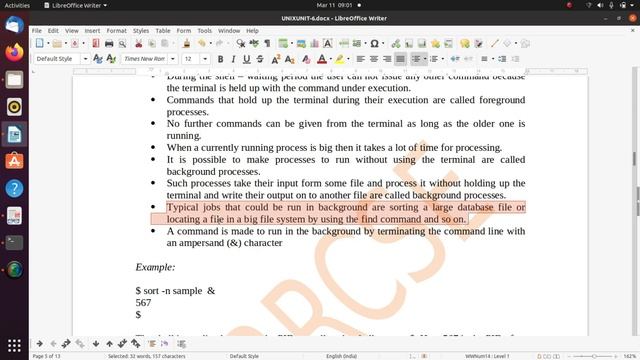Expand the numbered list style dropdown
Screen dimensions: 640x360
point(443,59)
